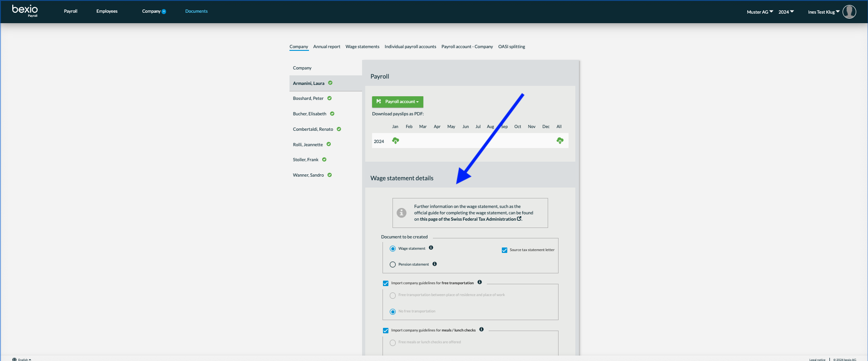The height and width of the screenshot is (361, 868).
Task: Open the Company menu in top navigation
Action: [x=152, y=11]
